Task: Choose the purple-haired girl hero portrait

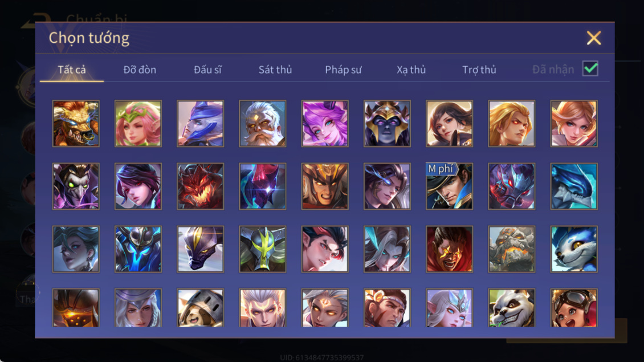Action: tap(325, 124)
